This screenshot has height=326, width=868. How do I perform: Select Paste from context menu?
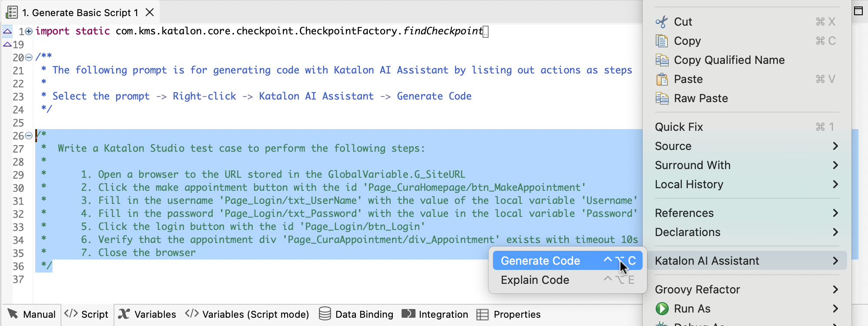747,79
